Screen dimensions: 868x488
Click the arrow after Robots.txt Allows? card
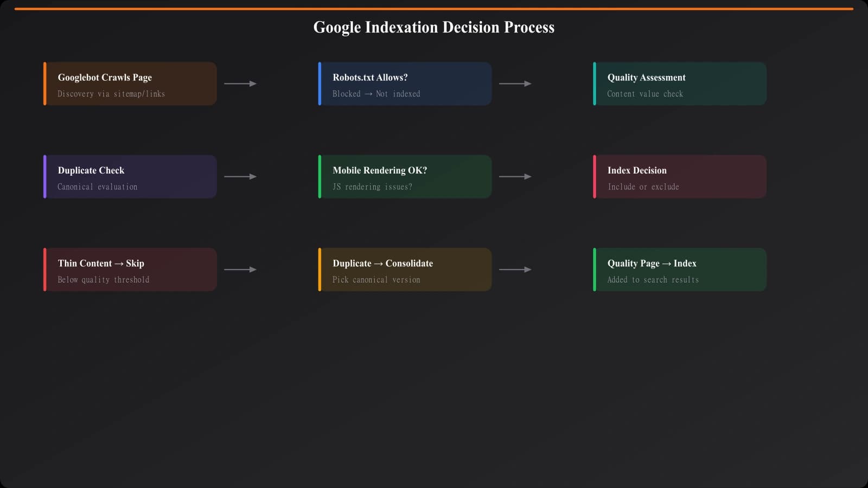coord(516,84)
